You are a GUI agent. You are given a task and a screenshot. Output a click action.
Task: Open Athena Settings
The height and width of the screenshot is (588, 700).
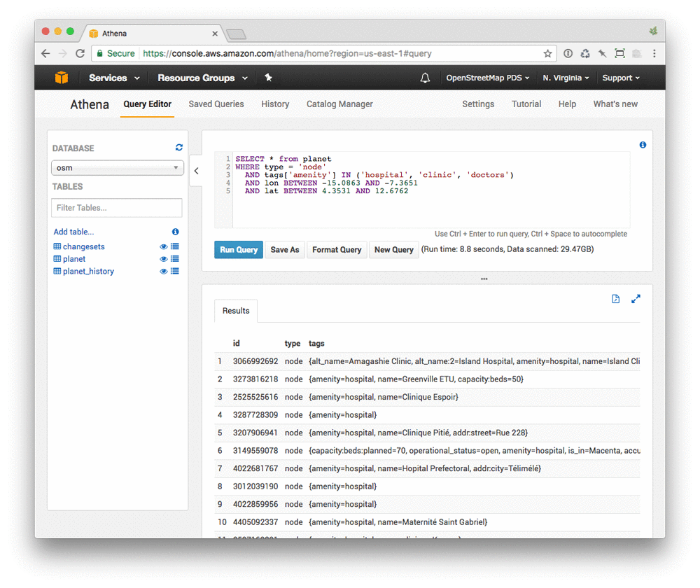[x=478, y=104]
